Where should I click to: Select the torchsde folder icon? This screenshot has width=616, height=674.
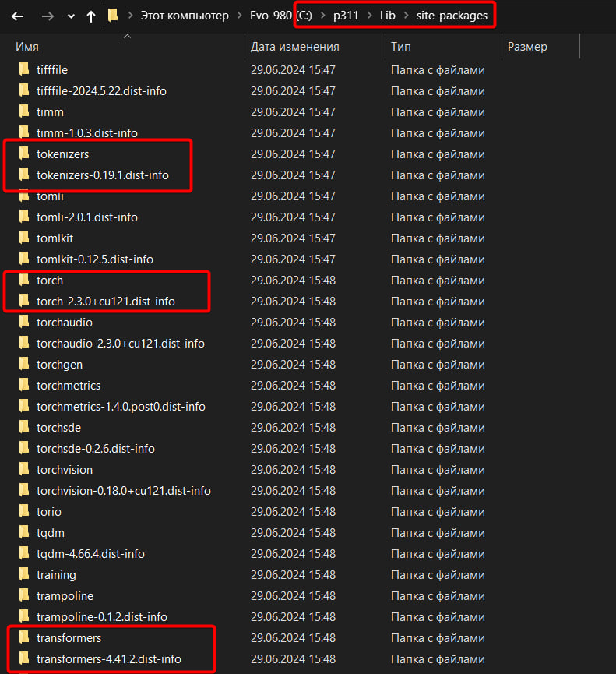24,427
